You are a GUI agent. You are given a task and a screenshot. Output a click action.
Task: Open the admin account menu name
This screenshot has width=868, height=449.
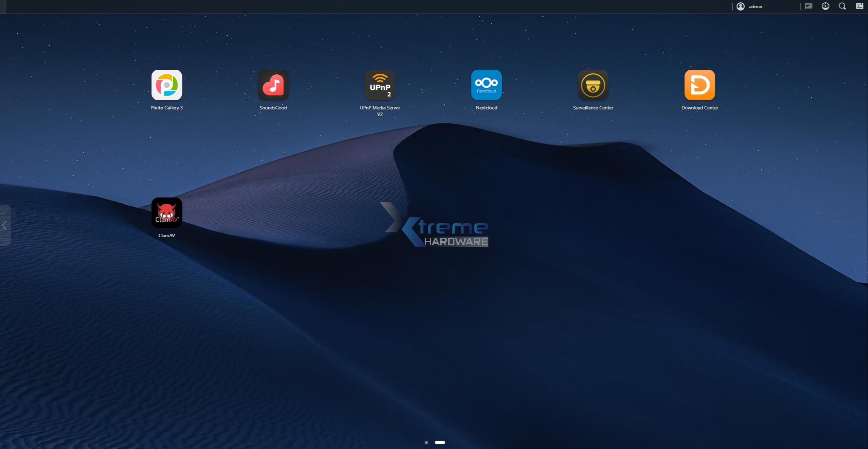pyautogui.click(x=756, y=6)
